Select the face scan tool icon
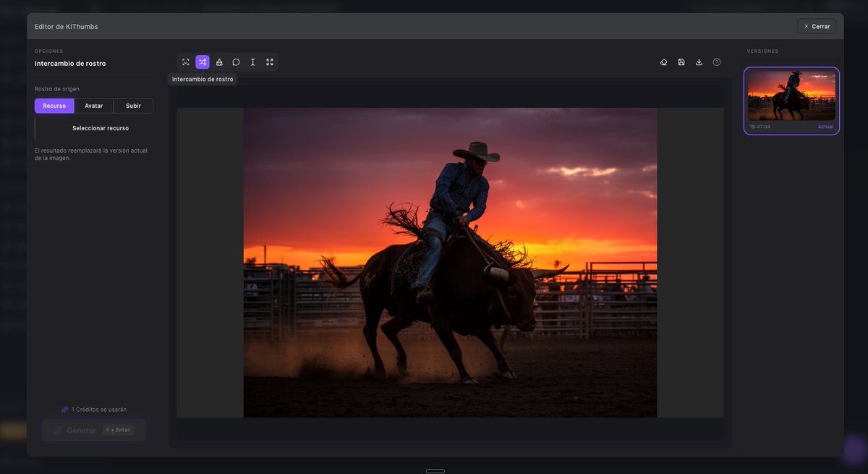 tap(186, 62)
